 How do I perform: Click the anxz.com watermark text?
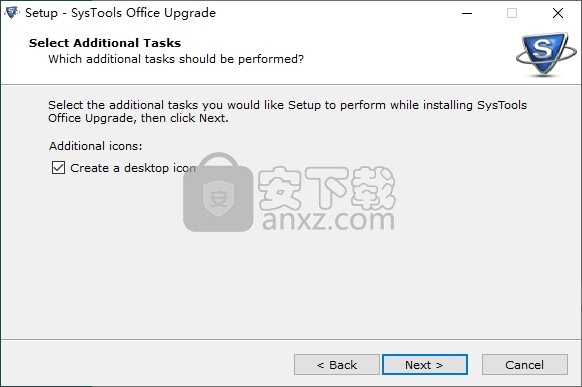coord(328,219)
